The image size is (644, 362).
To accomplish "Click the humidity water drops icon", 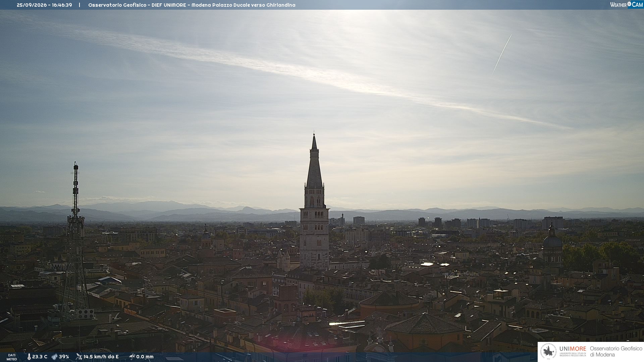I will (54, 357).
